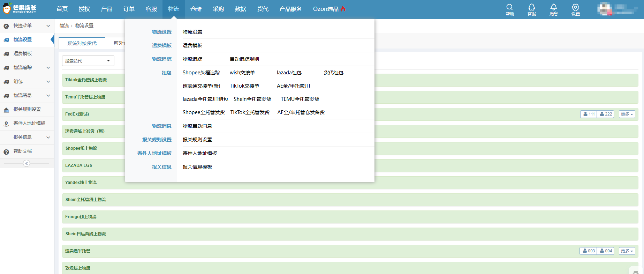The width and height of the screenshot is (644, 274).
Task: Open 更多 dropdown in FedEx(测试) row
Action: (627, 114)
